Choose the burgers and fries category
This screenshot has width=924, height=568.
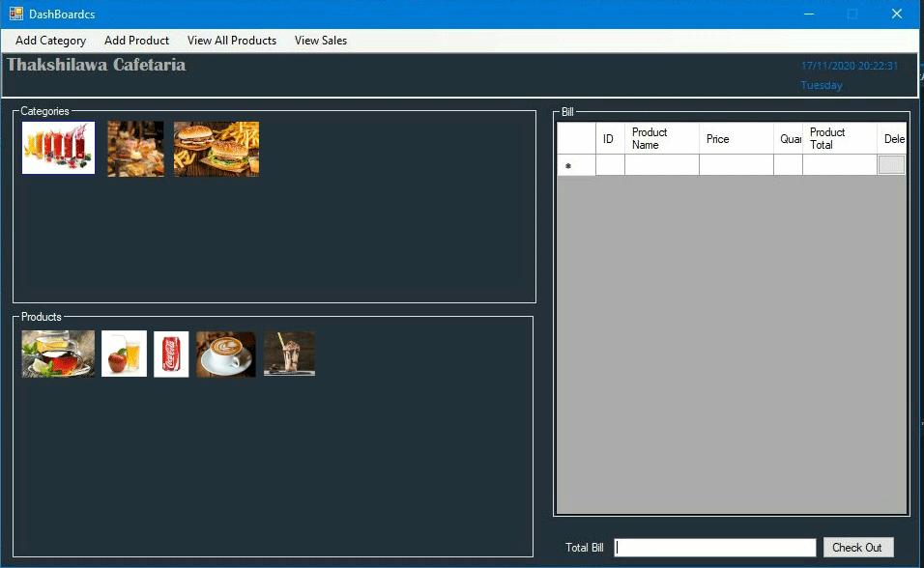coord(217,149)
